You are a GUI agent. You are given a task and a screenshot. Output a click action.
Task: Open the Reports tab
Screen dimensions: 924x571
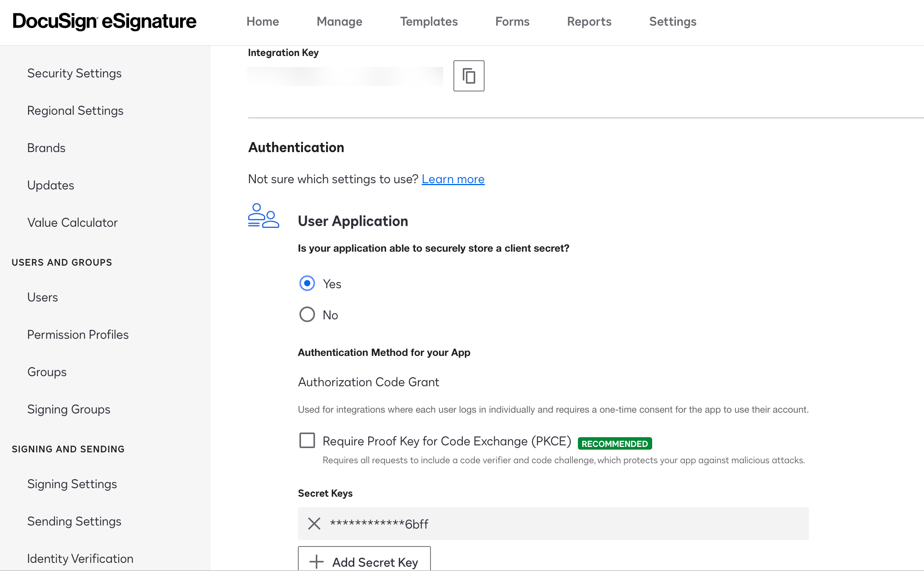click(x=589, y=21)
